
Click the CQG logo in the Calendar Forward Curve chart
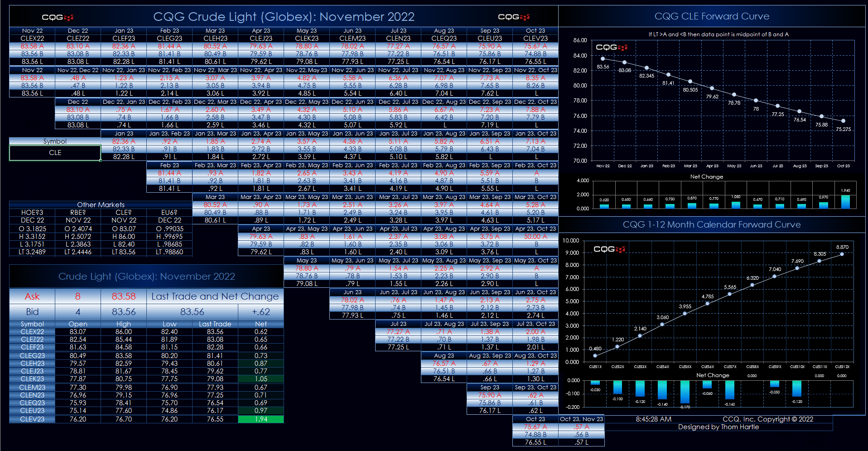tap(609, 249)
